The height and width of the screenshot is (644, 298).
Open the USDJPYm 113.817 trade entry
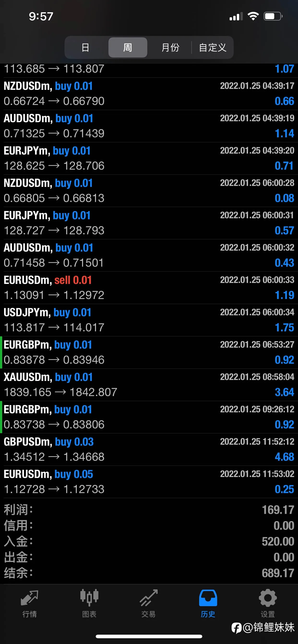click(x=149, y=320)
